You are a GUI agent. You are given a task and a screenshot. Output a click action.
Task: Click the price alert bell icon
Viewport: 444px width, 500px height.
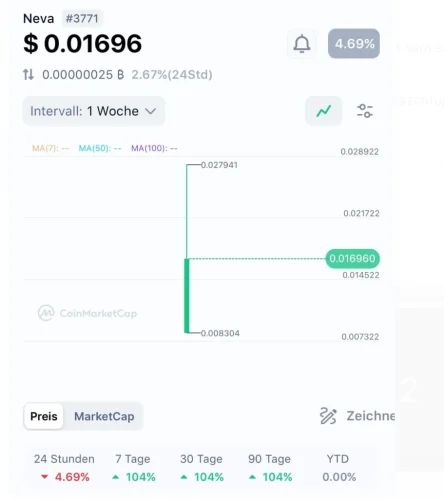click(x=302, y=44)
